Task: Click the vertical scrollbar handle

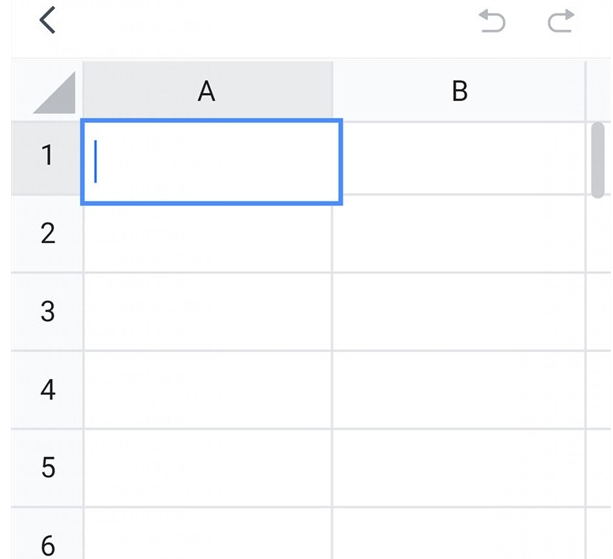Action: tap(598, 160)
